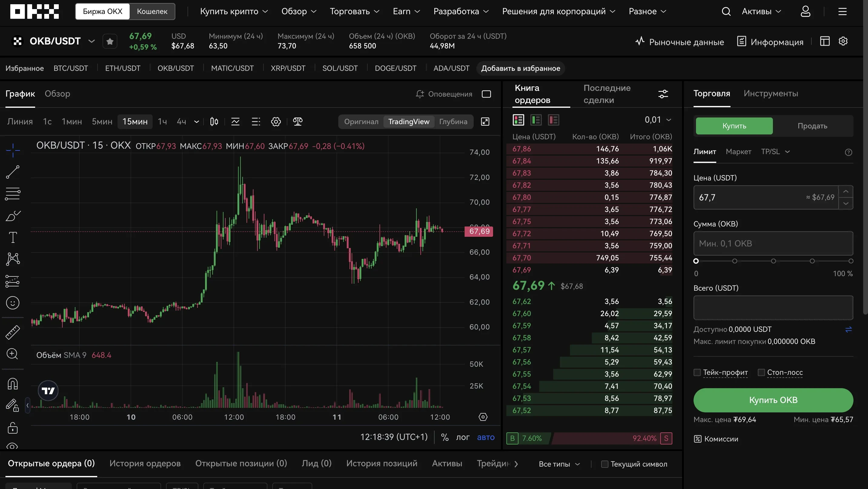Switch to the Обзор chart tab
The image size is (868, 489).
click(57, 94)
